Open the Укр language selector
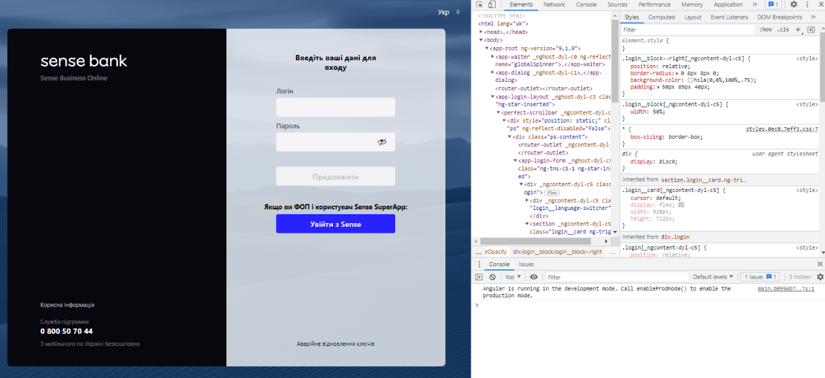Viewport: 825px width, 378px height. [449, 12]
